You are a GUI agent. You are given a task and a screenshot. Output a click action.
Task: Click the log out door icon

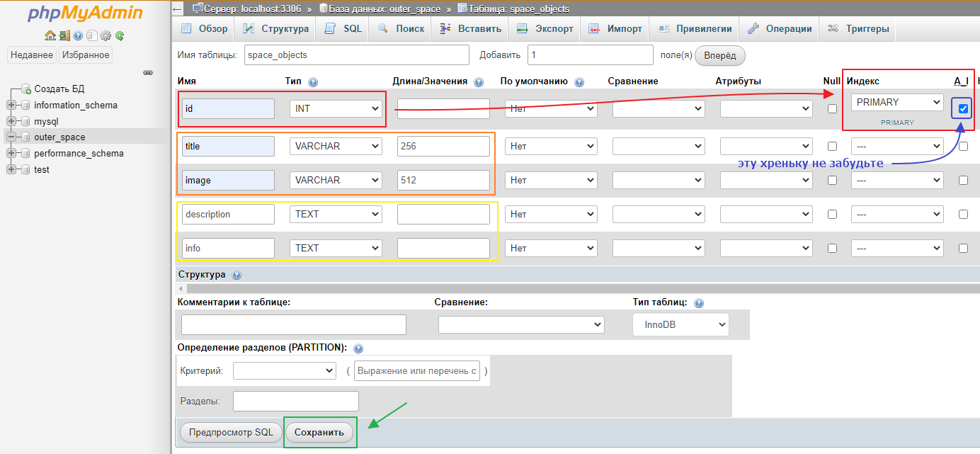pyautogui.click(x=64, y=35)
